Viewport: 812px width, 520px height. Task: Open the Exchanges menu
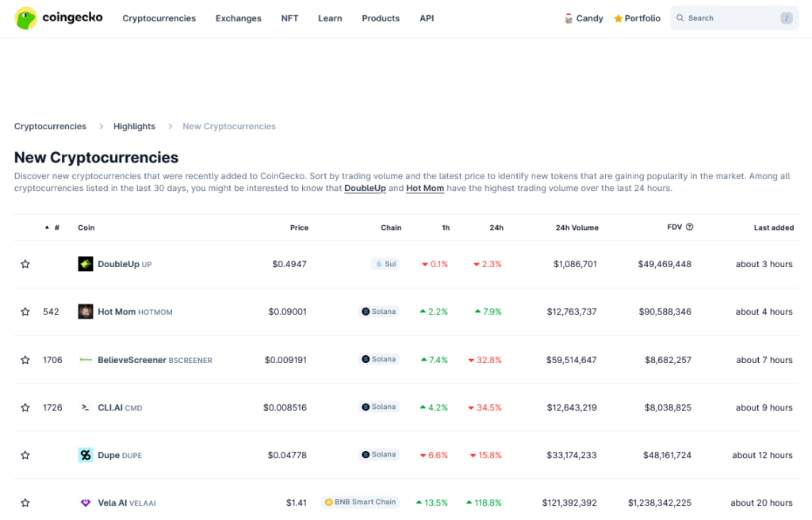point(238,18)
